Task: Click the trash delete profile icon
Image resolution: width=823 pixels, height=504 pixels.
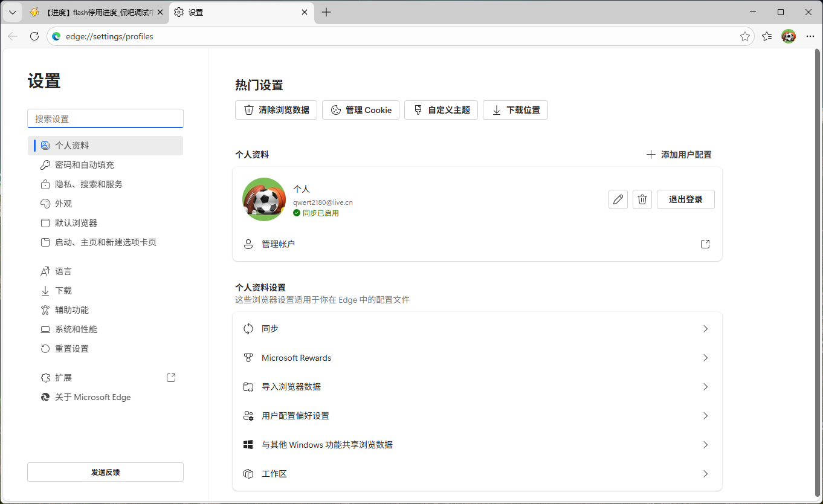Action: point(642,199)
